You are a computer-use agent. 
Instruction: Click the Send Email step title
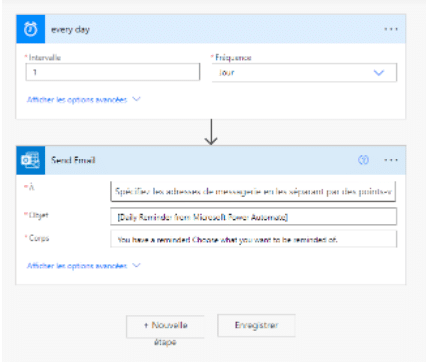[73, 160]
